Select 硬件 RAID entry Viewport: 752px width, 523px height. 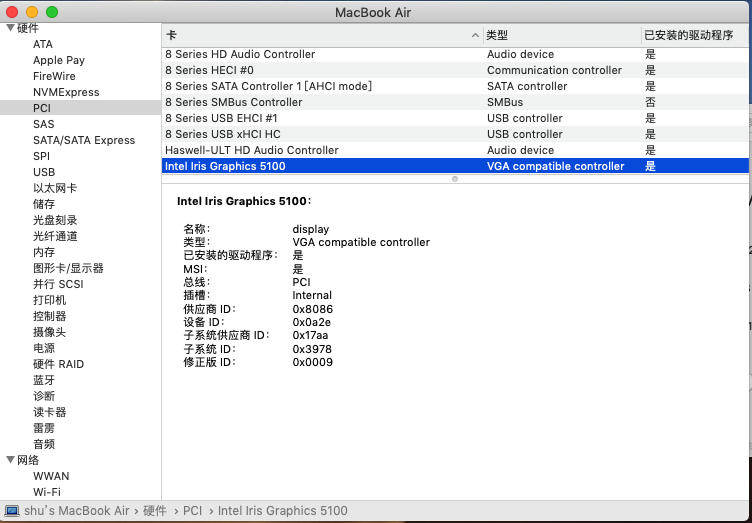point(58,364)
